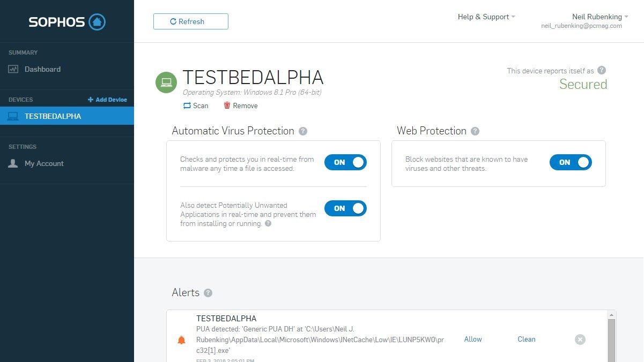
Task: Click help icon for Potentially Unwanted Applications
Action: 268,223
